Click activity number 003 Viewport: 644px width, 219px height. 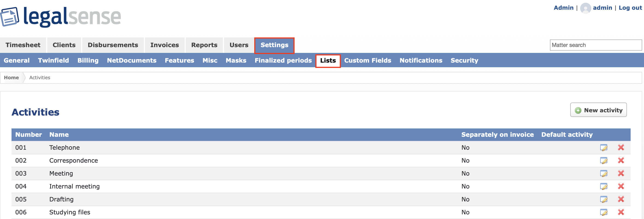pos(21,173)
